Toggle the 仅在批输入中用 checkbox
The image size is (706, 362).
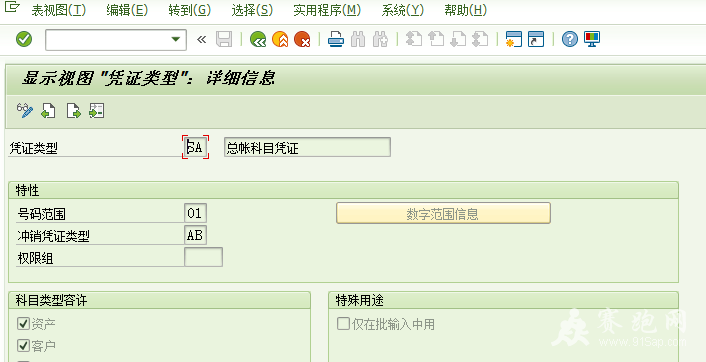pos(343,323)
